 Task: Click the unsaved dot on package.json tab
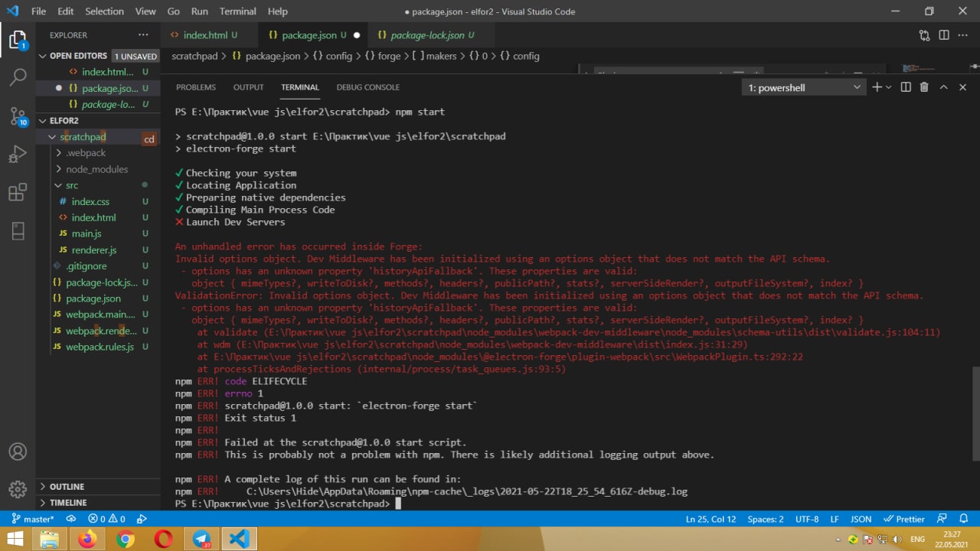click(x=357, y=35)
